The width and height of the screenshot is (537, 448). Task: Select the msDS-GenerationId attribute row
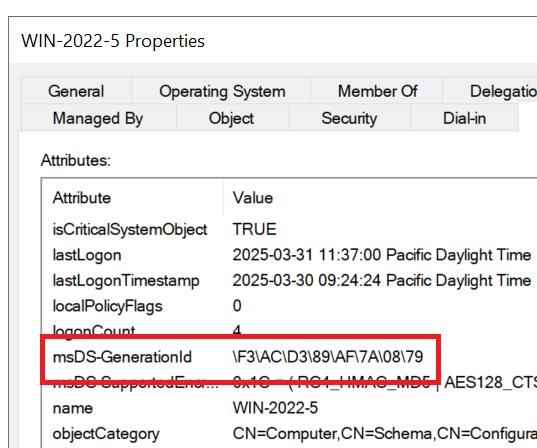[x=289, y=357]
